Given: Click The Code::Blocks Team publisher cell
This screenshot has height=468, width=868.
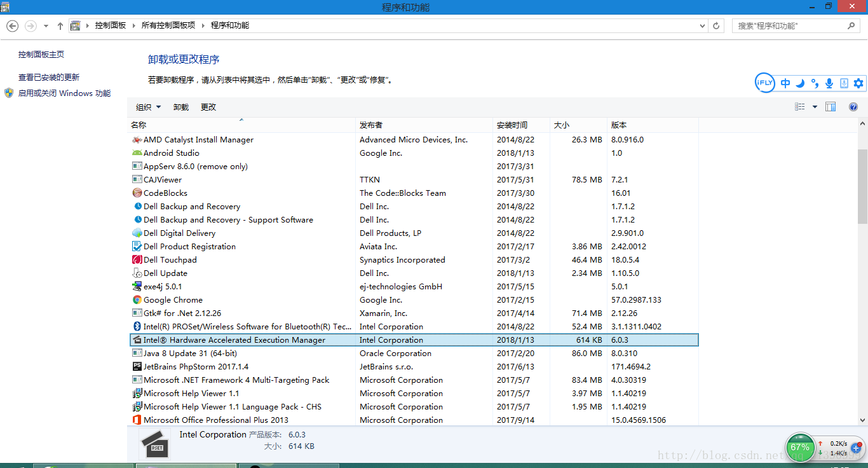Looking at the screenshot, I should (x=403, y=193).
